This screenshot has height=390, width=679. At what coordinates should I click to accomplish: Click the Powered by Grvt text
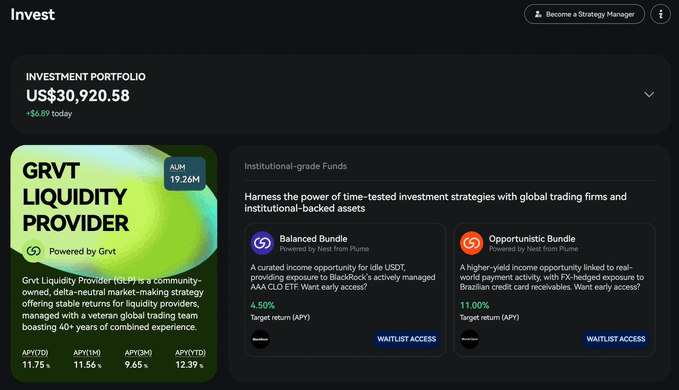click(x=82, y=251)
